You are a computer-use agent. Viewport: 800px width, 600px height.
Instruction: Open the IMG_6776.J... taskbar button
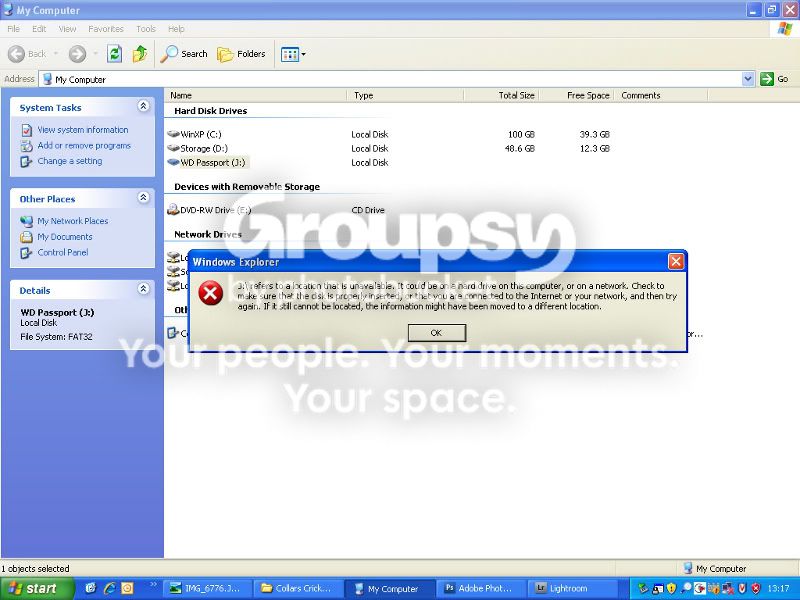click(207, 588)
